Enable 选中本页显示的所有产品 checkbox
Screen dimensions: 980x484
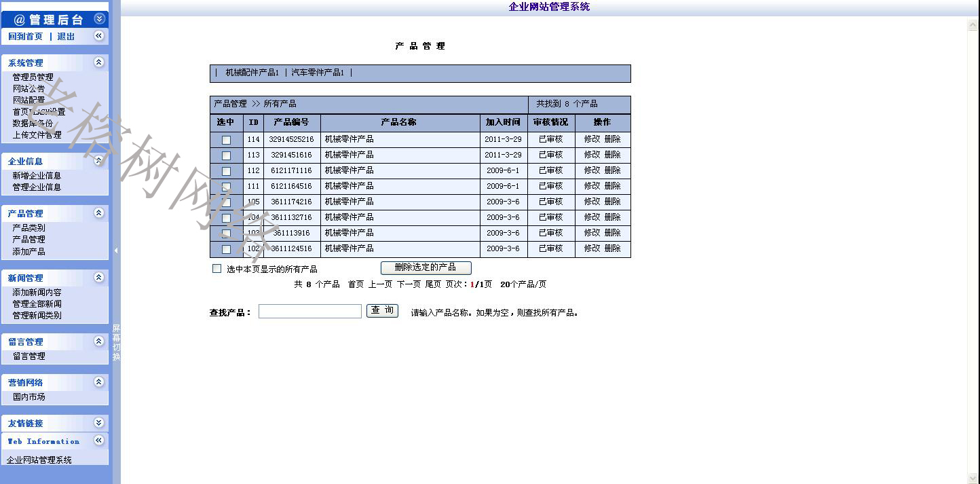pyautogui.click(x=217, y=269)
